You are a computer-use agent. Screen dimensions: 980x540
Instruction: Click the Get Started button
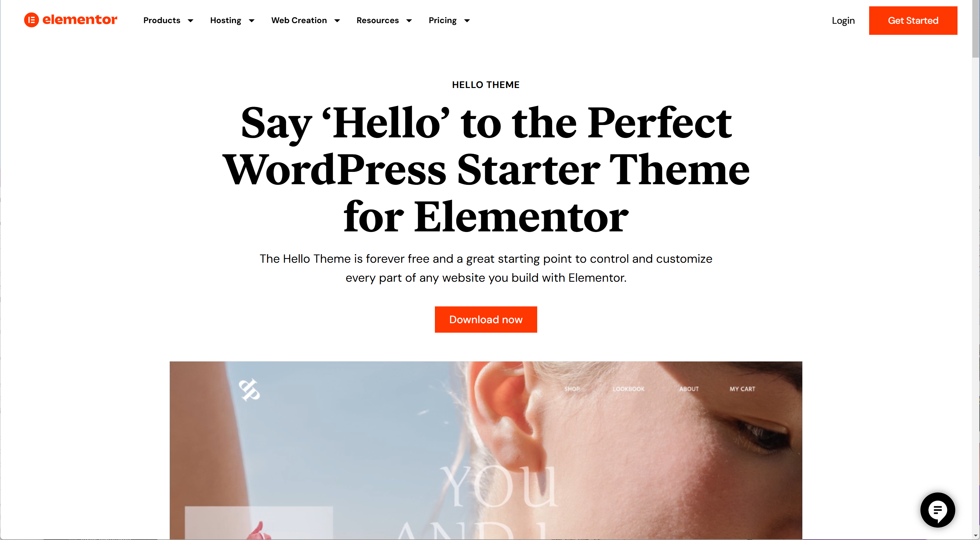point(913,20)
